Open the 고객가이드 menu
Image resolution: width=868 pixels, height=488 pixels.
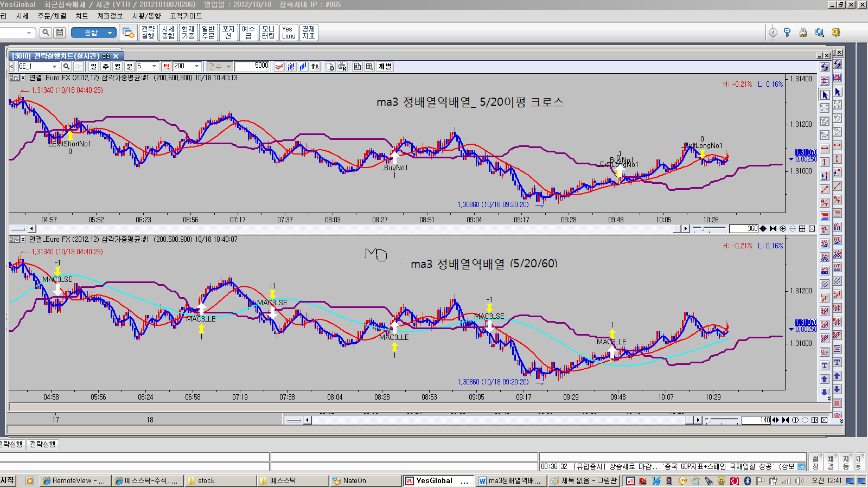[186, 16]
